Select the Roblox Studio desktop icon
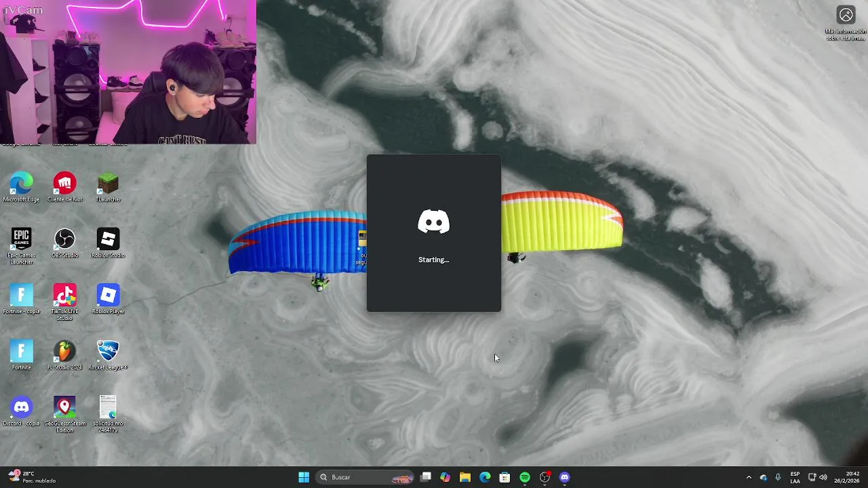This screenshot has width=868, height=488. [x=108, y=243]
